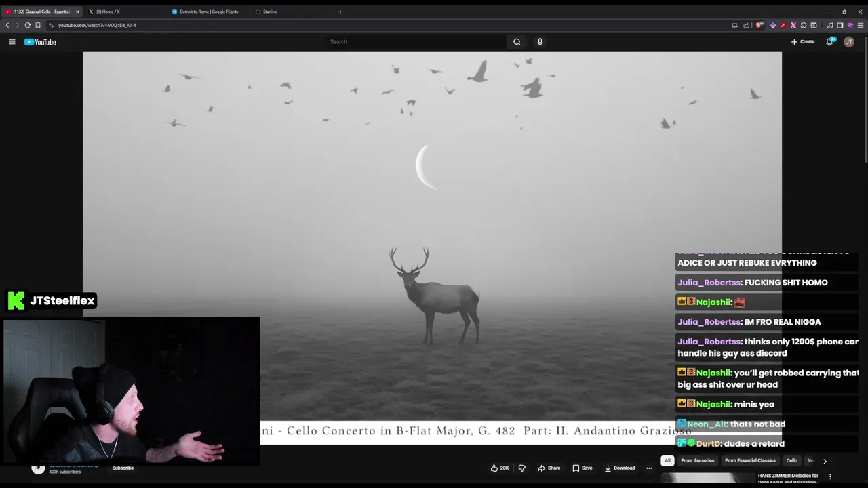Share page via the address bar share icon

[x=746, y=25]
